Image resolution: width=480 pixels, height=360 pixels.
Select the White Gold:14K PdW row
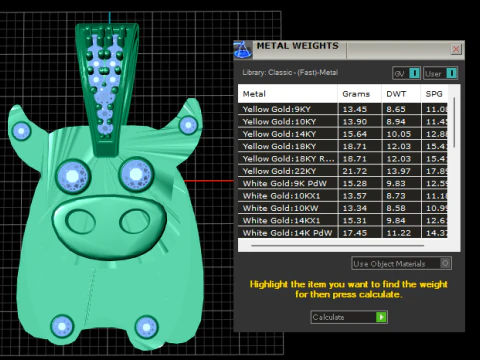[x=343, y=232]
